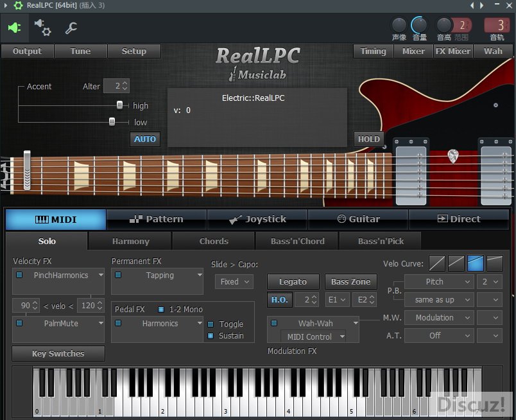Open the Slide Capo Fixed dropdown
This screenshot has width=516, height=420.
[234, 281]
